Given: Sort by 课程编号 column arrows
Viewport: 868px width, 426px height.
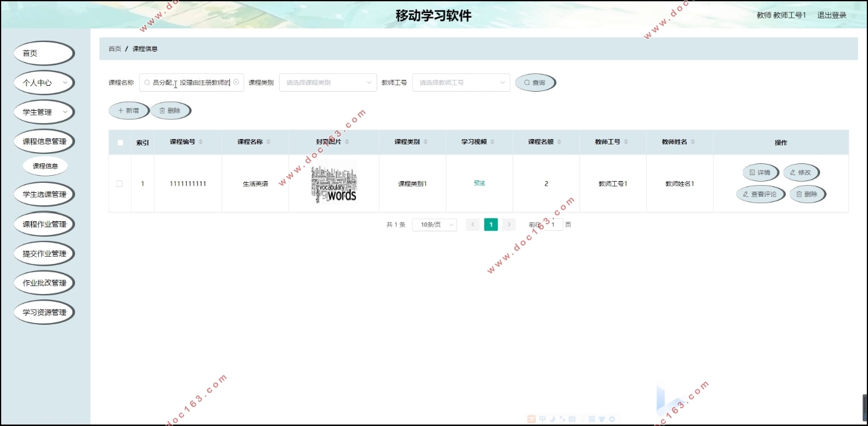Looking at the screenshot, I should point(200,142).
